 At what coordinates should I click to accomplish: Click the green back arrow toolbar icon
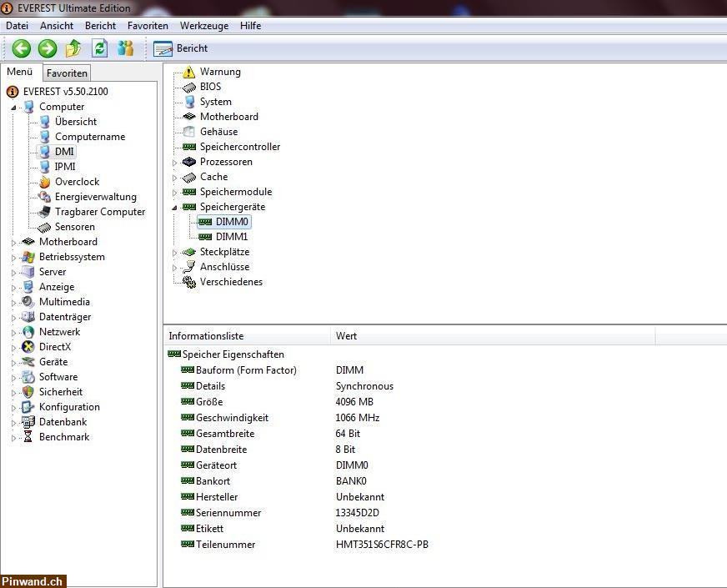21,48
